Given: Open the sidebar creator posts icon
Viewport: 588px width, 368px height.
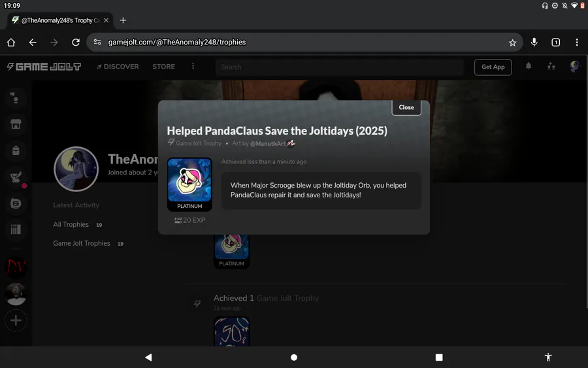Looking at the screenshot, I should [x=16, y=203].
